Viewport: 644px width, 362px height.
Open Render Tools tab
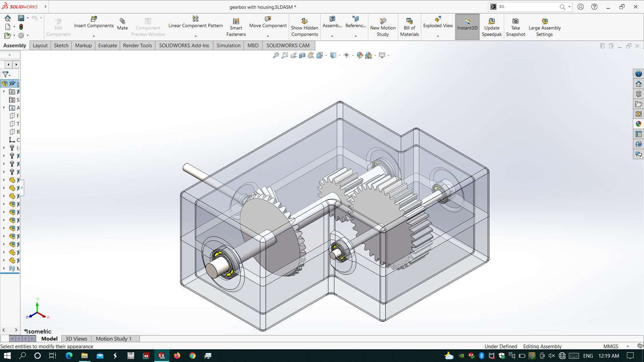(x=138, y=46)
